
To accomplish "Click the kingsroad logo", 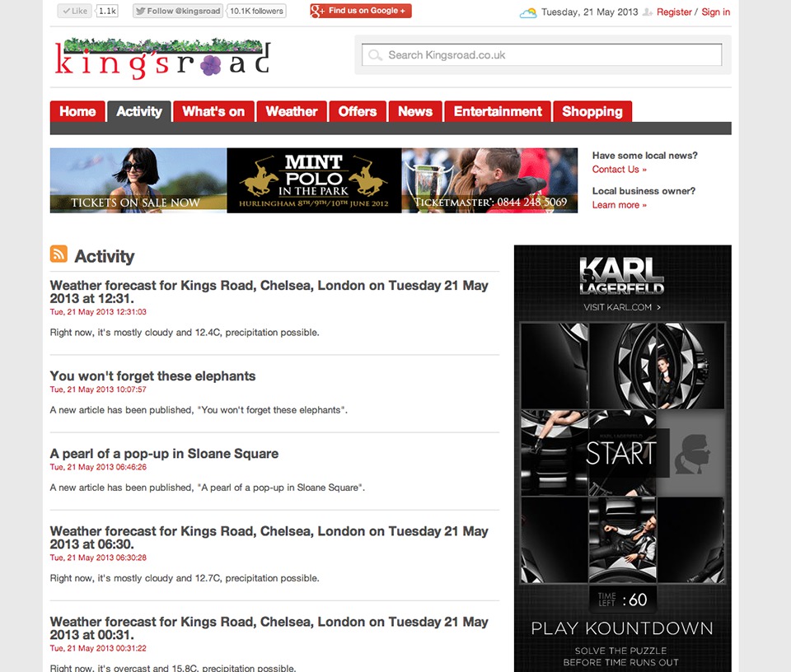I will tap(163, 58).
